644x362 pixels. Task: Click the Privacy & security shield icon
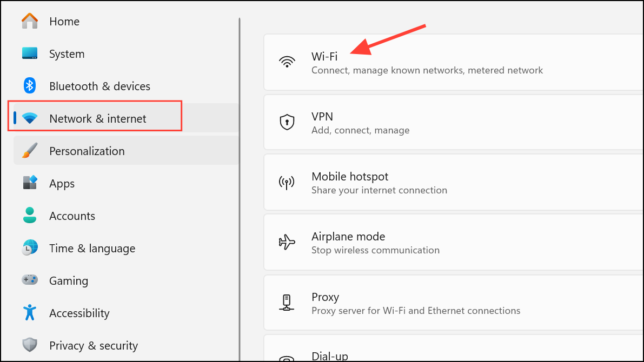click(x=29, y=345)
